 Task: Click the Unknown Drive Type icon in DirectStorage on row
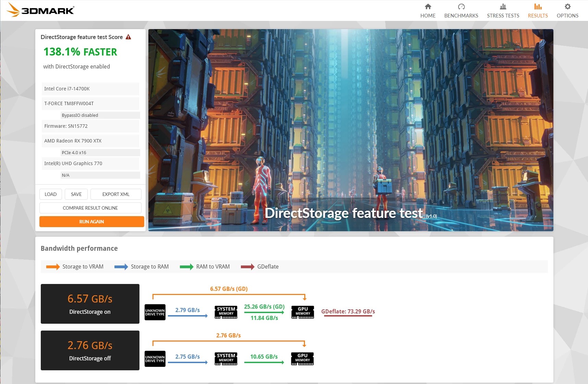pos(155,312)
